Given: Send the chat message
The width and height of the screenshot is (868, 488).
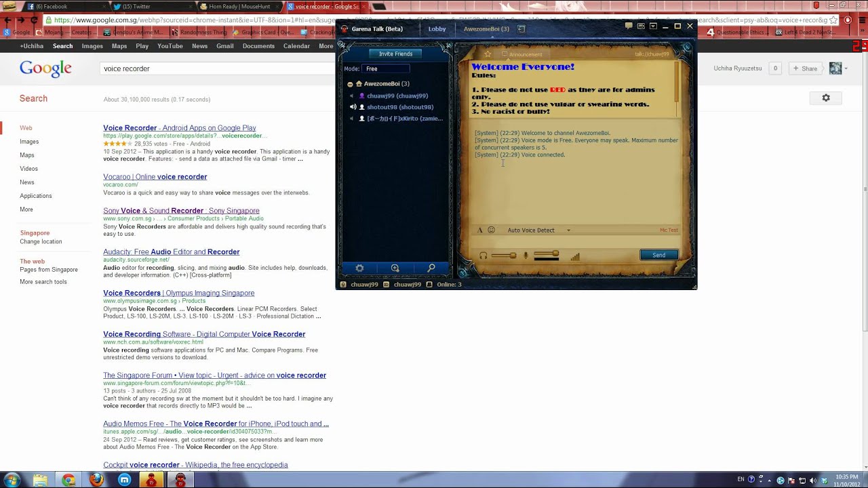Looking at the screenshot, I should tap(658, 256).
